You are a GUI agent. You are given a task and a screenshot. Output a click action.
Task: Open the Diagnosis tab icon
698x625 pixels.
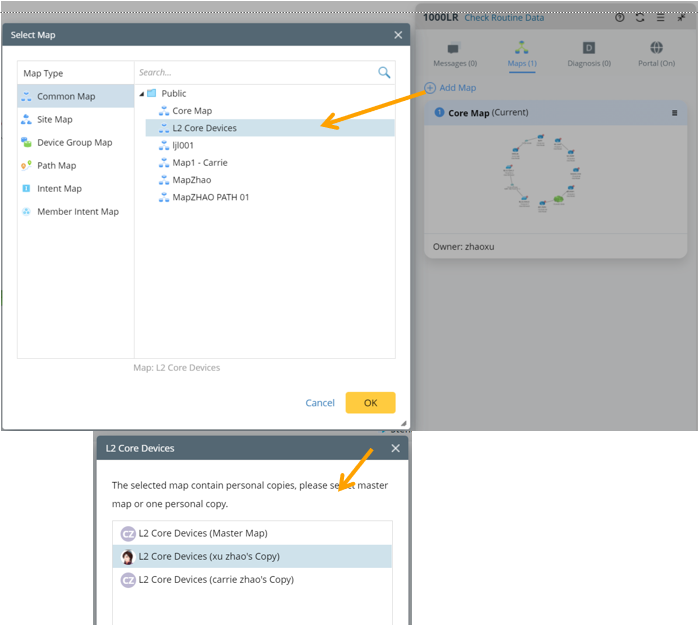[589, 48]
